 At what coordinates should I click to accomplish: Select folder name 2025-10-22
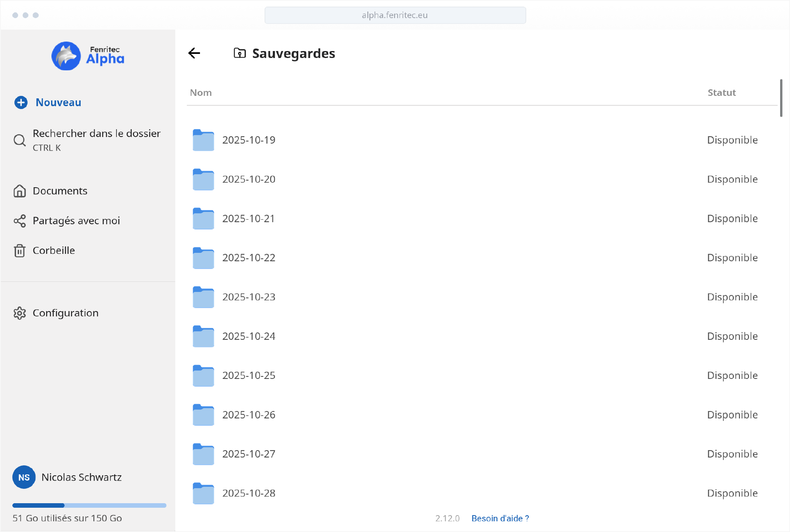[249, 258]
